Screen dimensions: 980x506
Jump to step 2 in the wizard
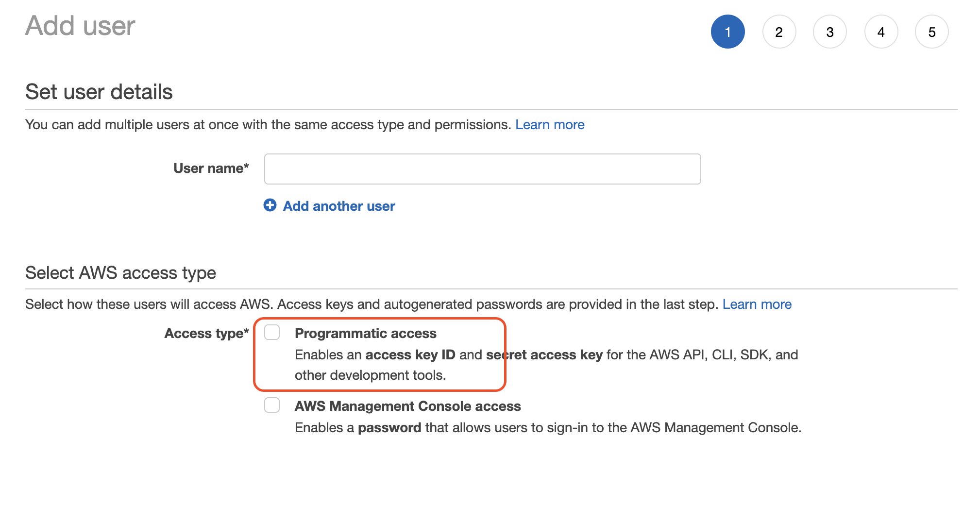[778, 32]
